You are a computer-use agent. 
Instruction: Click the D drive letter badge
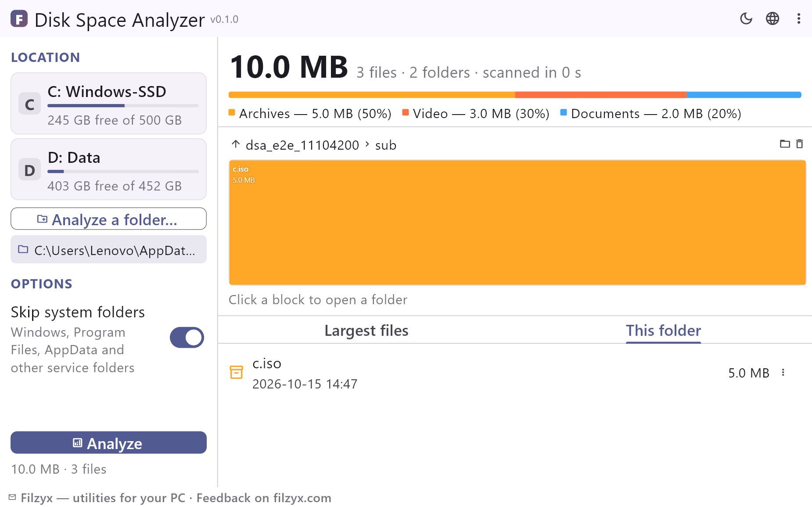tap(29, 170)
